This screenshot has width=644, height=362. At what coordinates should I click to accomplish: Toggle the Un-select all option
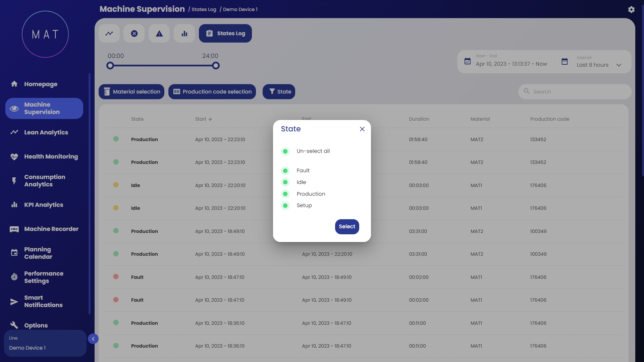click(x=285, y=151)
